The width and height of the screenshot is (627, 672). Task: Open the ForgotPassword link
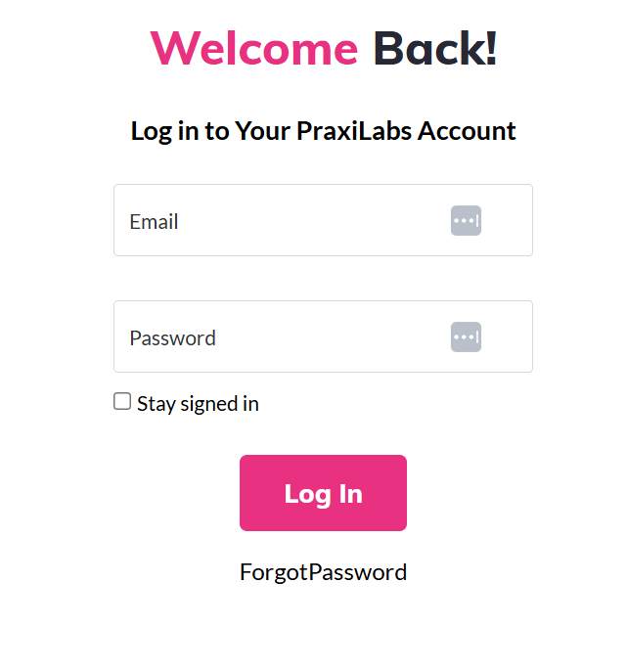[323, 572]
